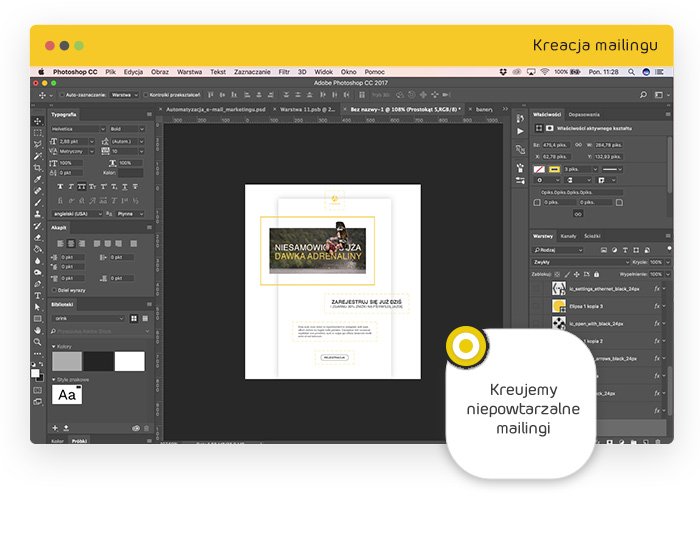Check the Dziel wyrazy checkbox
Viewport: 700px width, 535px height.
(x=55, y=289)
